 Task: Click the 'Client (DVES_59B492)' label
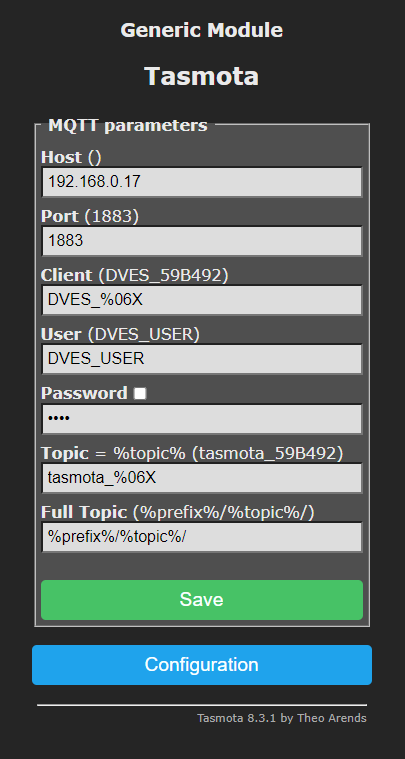click(135, 275)
